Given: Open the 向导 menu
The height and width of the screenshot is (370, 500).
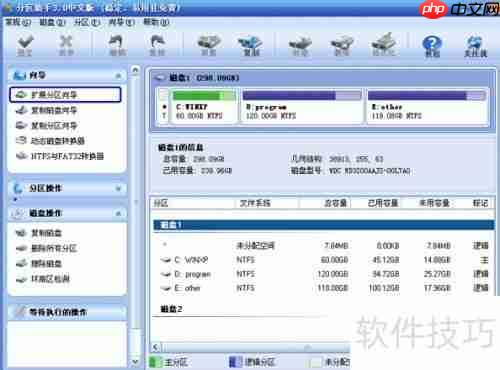Looking at the screenshot, I should [121, 22].
